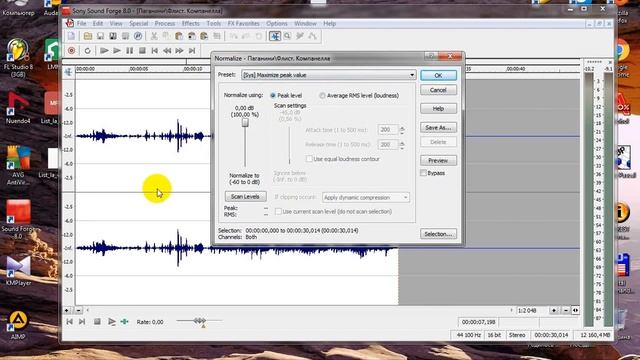The image size is (640, 360).
Task: Click the red Record button
Action: coord(71,51)
